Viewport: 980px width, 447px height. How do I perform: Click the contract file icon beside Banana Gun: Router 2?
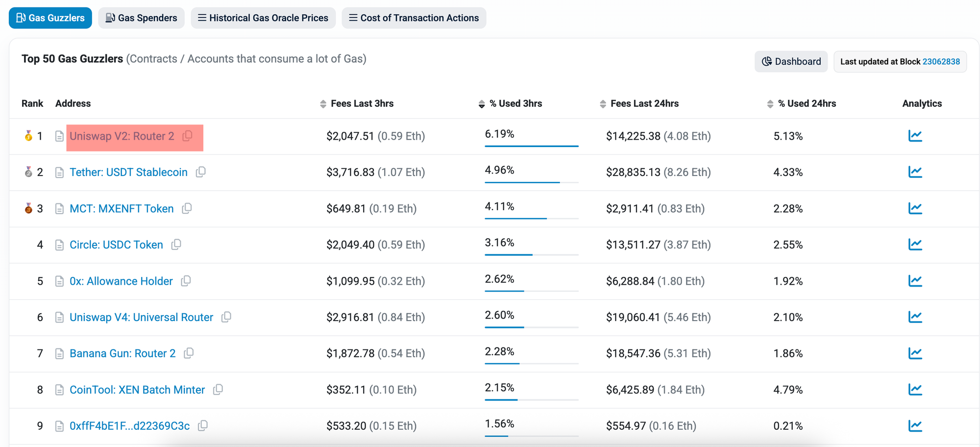pos(59,354)
